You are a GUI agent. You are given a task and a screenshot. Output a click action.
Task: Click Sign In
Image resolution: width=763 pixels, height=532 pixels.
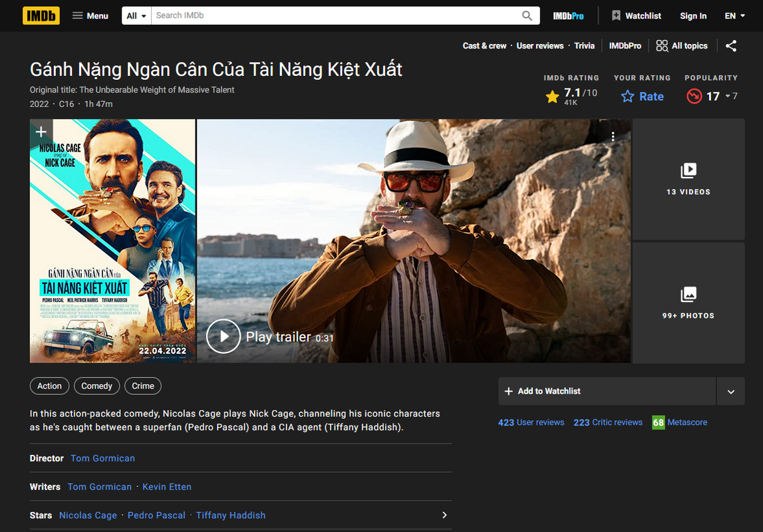tap(693, 15)
